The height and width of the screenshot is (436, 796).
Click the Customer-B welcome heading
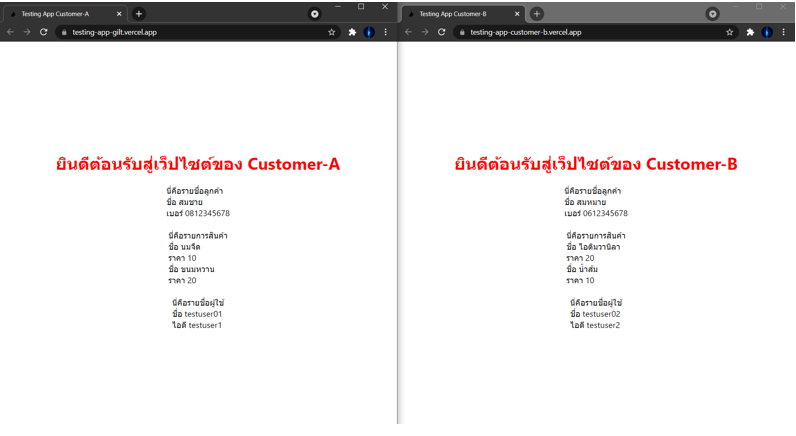[596, 164]
